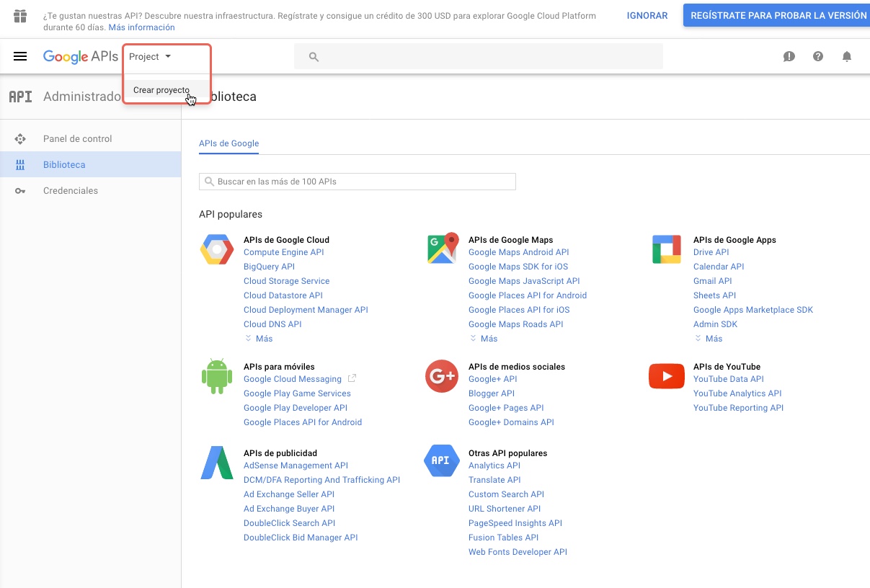This screenshot has height=588, width=870.
Task: Open the Admin SDK link
Action: (716, 324)
